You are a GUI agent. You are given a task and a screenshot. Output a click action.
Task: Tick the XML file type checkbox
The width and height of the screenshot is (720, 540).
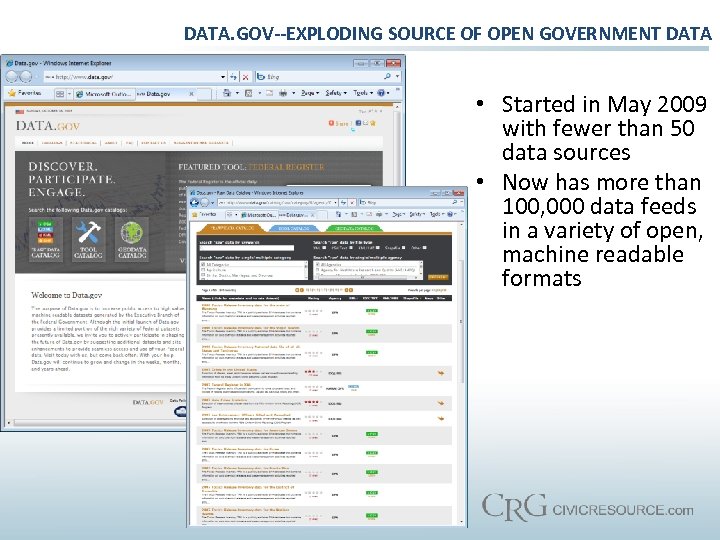coord(324,248)
